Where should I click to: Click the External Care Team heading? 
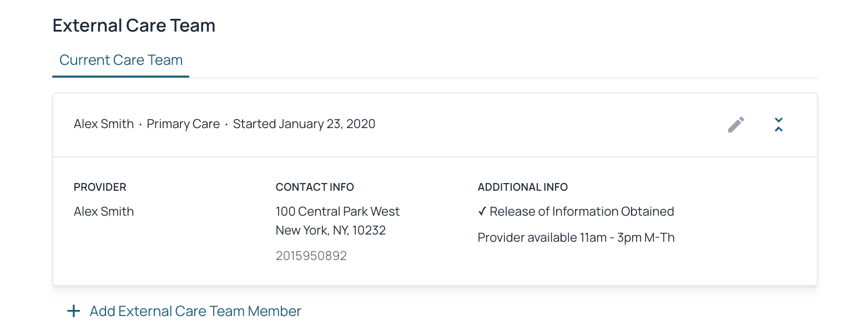(x=134, y=26)
